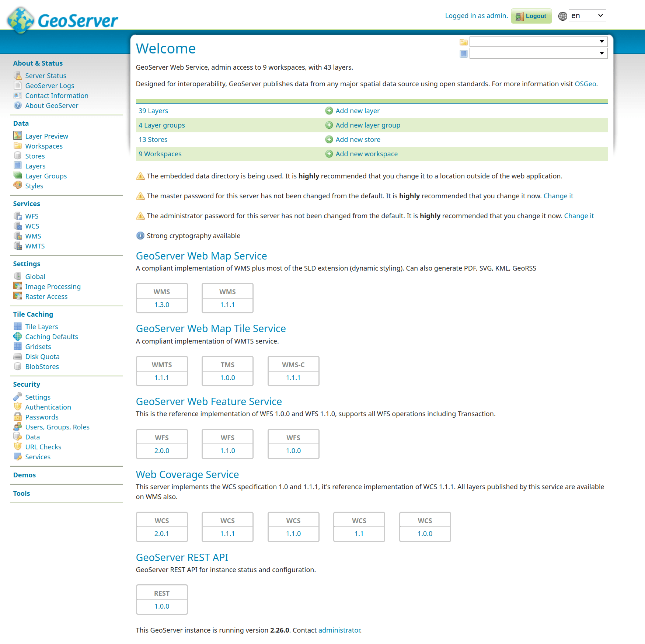Viewport: 645px width, 644px height.
Task: Open Layers page from Data sidebar
Action: (35, 166)
